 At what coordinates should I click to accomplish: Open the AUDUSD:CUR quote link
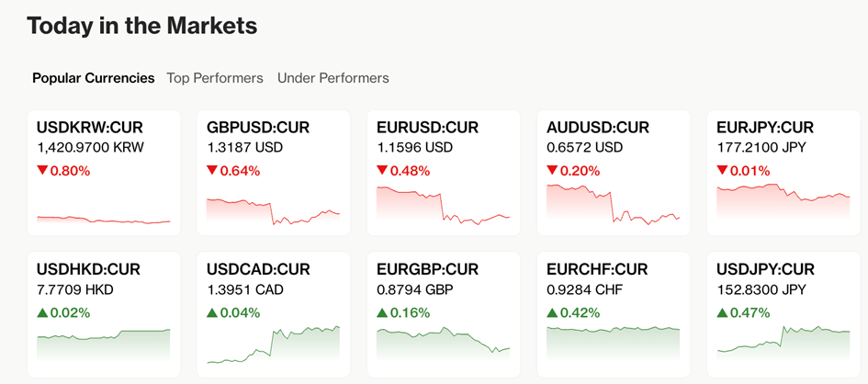point(598,128)
